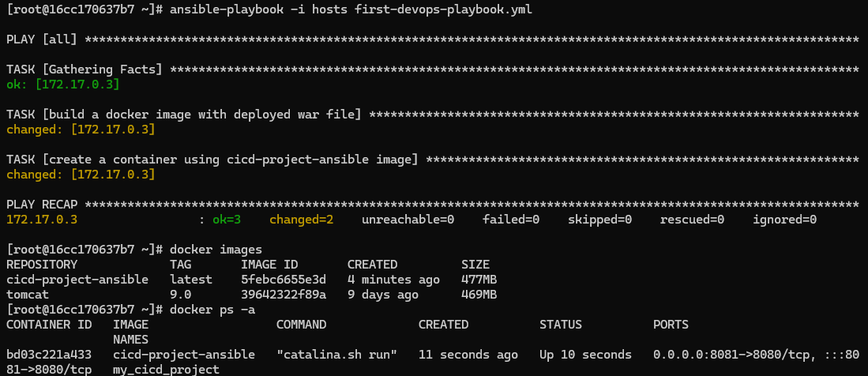Click the first changed: [172.17.0.3] result
Screen dimensions: 868x376
[80, 129]
